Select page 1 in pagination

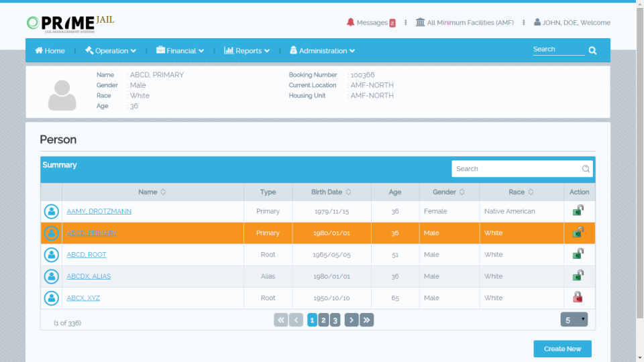point(312,320)
